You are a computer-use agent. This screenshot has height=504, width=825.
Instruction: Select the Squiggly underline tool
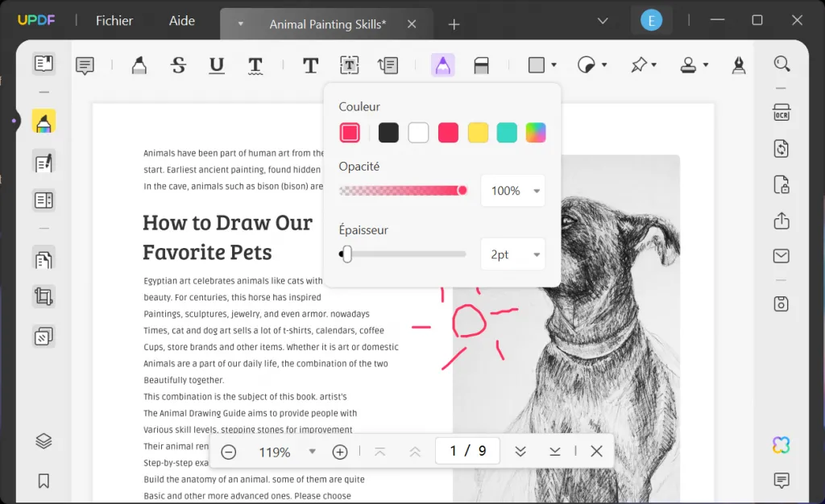coord(255,64)
